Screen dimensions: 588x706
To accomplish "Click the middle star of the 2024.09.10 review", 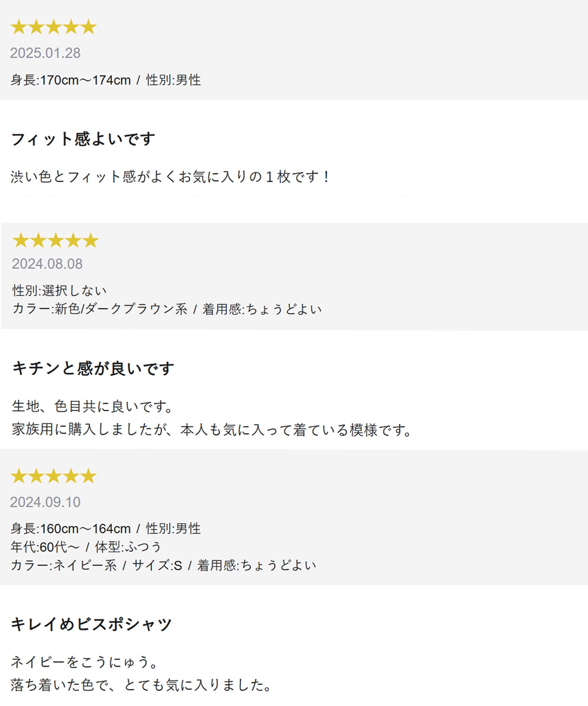I will (54, 476).
